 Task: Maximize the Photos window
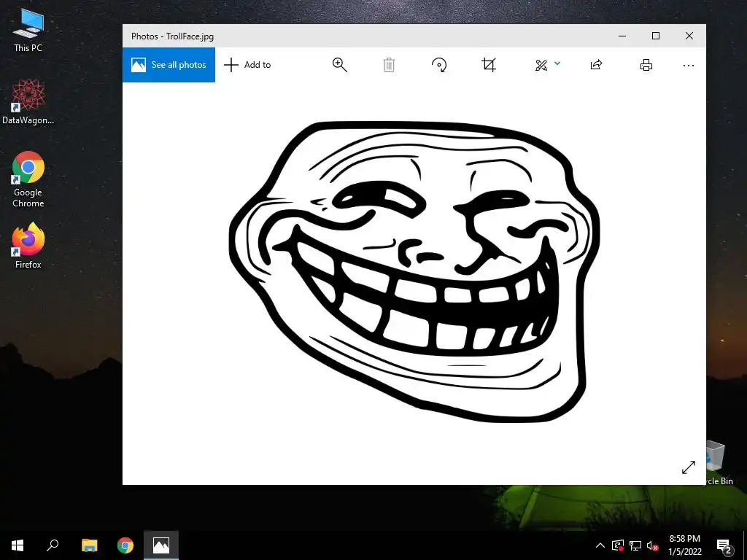(x=656, y=36)
